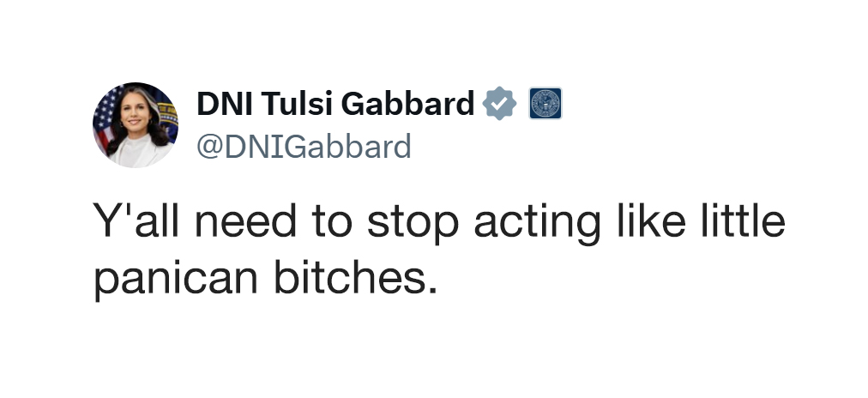The height and width of the screenshot is (398, 868).
Task: Click the blue verified checkmark badge
Action: [500, 104]
